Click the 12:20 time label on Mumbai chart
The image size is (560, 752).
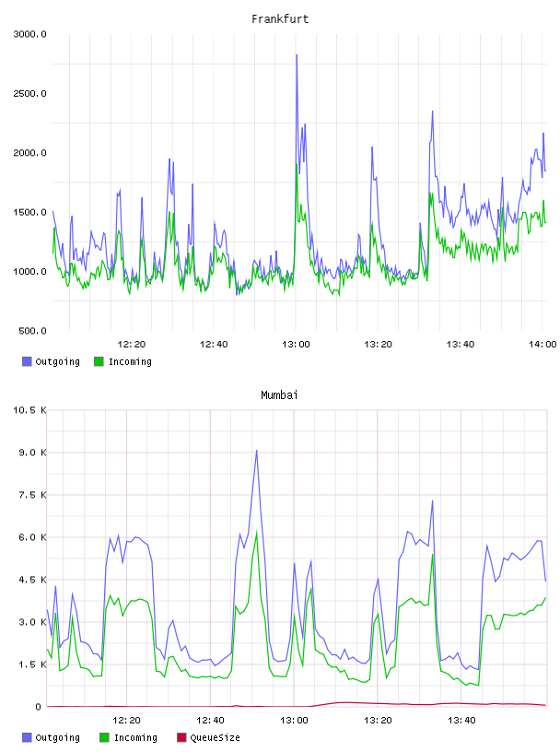(126, 721)
